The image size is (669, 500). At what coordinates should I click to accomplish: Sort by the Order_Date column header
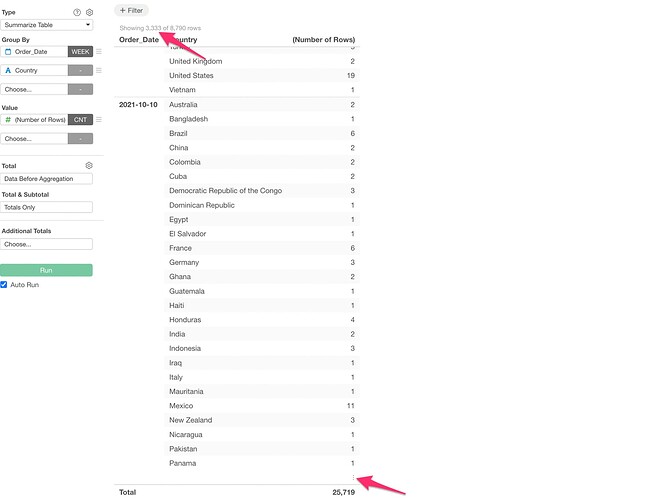(138, 40)
